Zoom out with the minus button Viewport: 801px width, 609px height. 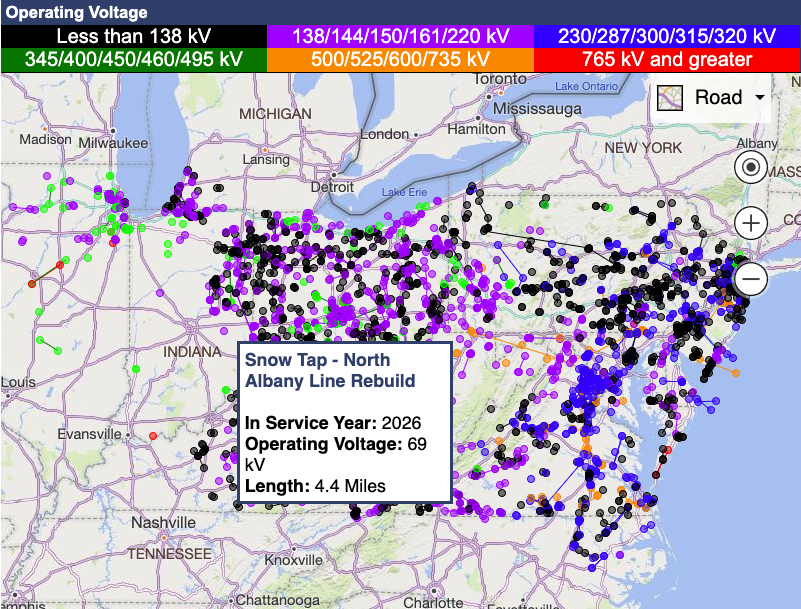pyautogui.click(x=750, y=279)
